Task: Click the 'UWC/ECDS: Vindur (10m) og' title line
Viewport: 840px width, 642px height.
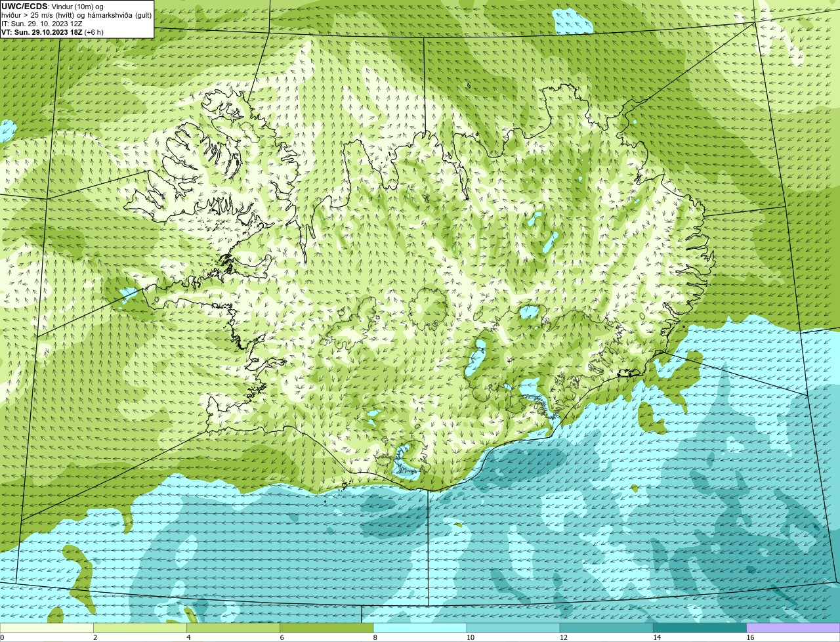Action: [x=52, y=7]
